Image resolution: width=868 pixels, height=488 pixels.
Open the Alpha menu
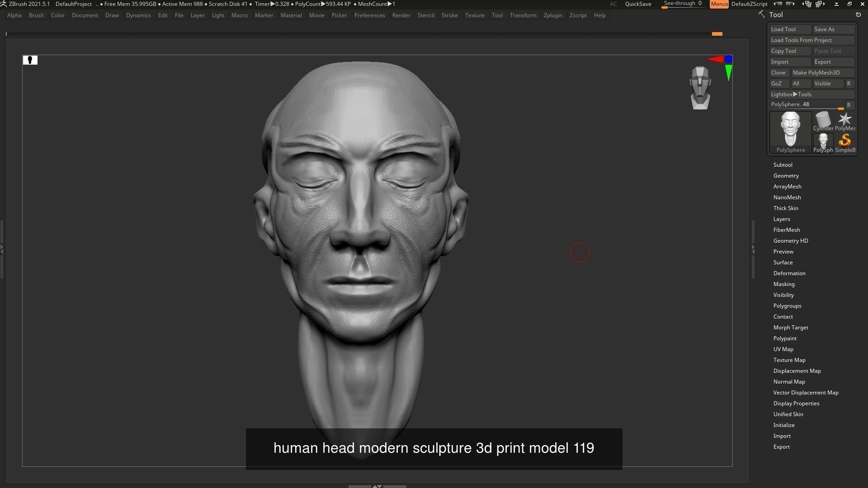click(14, 15)
